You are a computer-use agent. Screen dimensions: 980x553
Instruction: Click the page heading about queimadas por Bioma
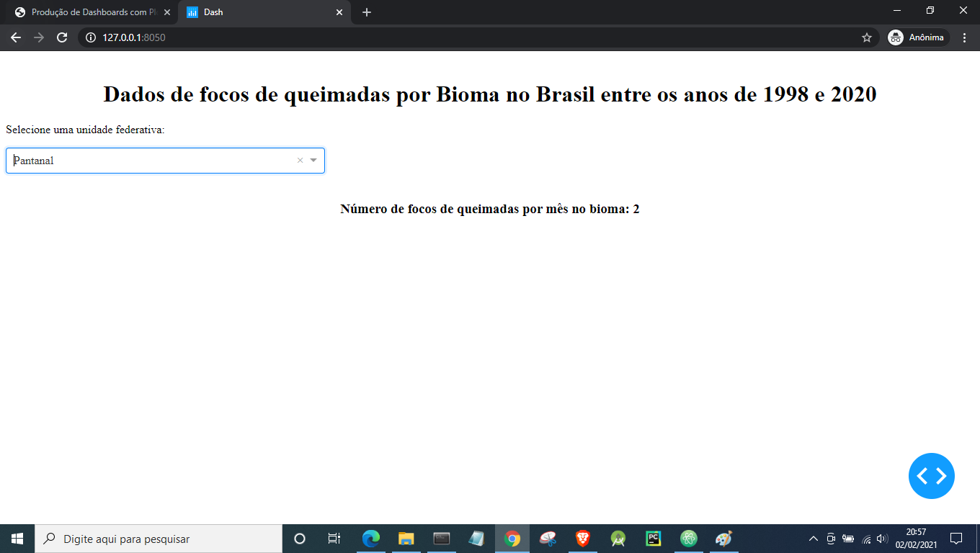[490, 94]
